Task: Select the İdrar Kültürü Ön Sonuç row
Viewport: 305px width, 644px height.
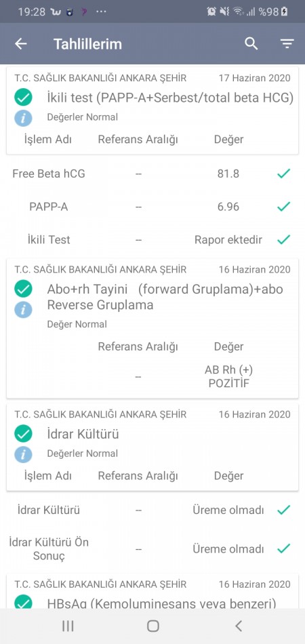Action: click(x=152, y=549)
